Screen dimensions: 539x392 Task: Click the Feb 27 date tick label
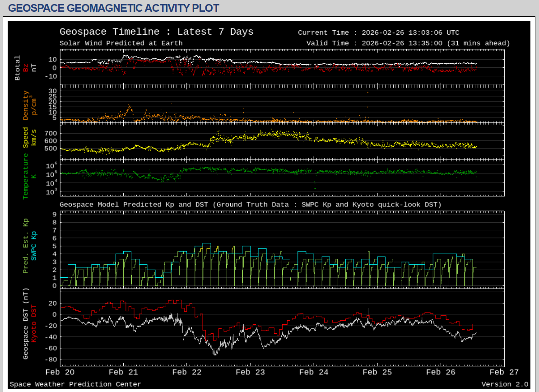coord(504,372)
